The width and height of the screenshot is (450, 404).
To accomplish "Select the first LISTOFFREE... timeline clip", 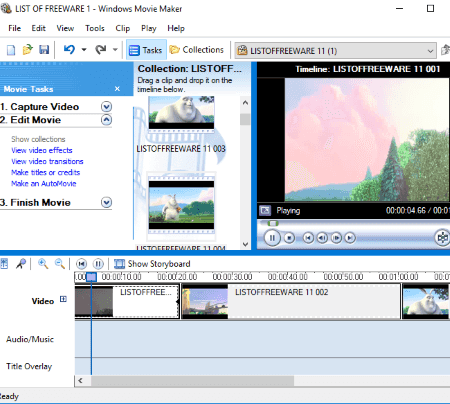I will tap(127, 302).
